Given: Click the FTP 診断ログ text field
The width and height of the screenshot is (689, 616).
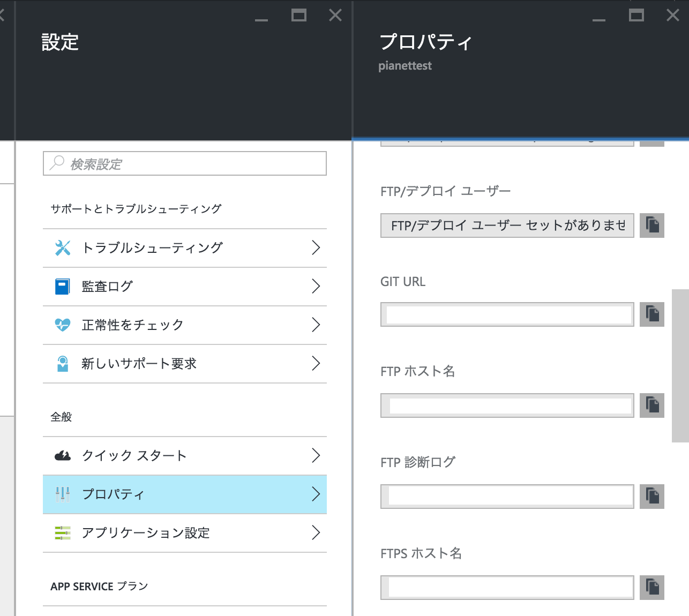Looking at the screenshot, I should (507, 497).
